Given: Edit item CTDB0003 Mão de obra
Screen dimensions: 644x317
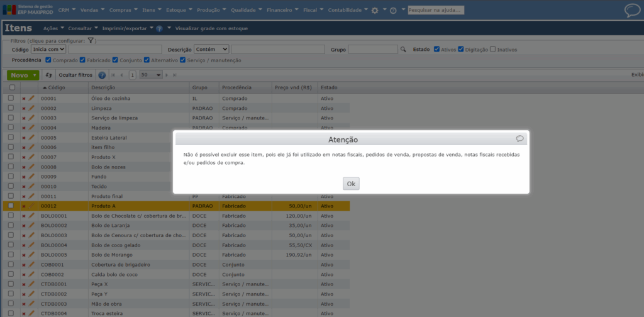Looking at the screenshot, I should tap(31, 303).
